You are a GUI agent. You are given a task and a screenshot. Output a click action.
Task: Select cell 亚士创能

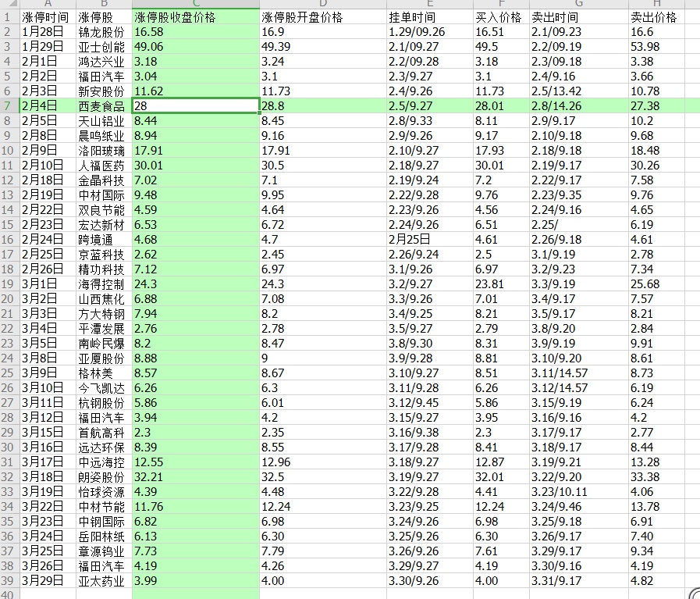(x=104, y=46)
